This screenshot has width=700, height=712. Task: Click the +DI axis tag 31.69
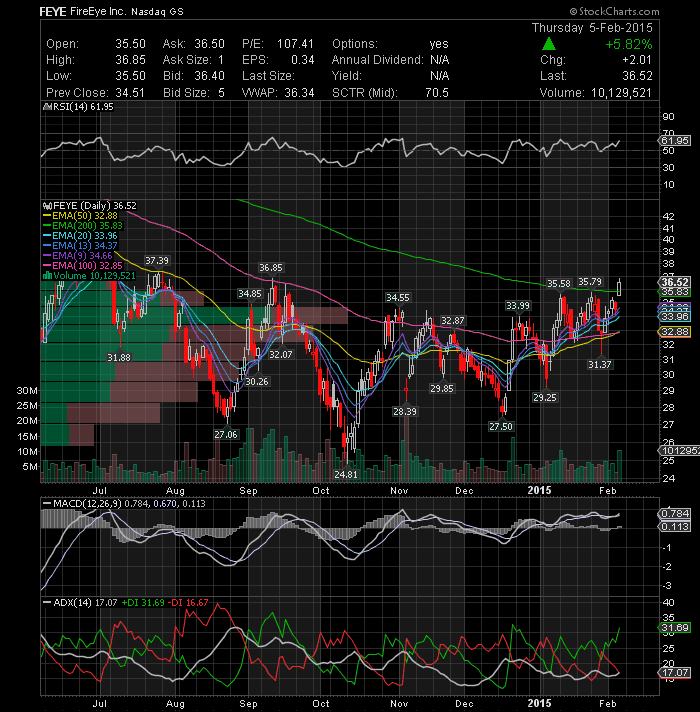click(675, 628)
